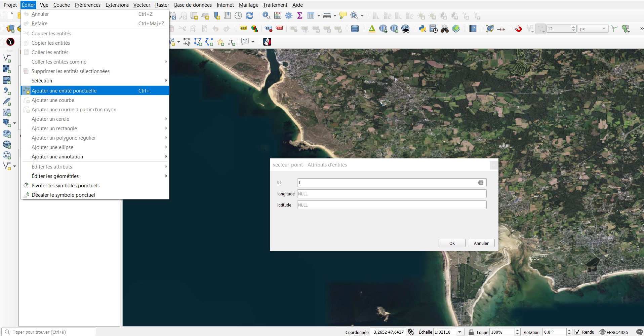Click Annuler in the attributes dialog

click(481, 243)
